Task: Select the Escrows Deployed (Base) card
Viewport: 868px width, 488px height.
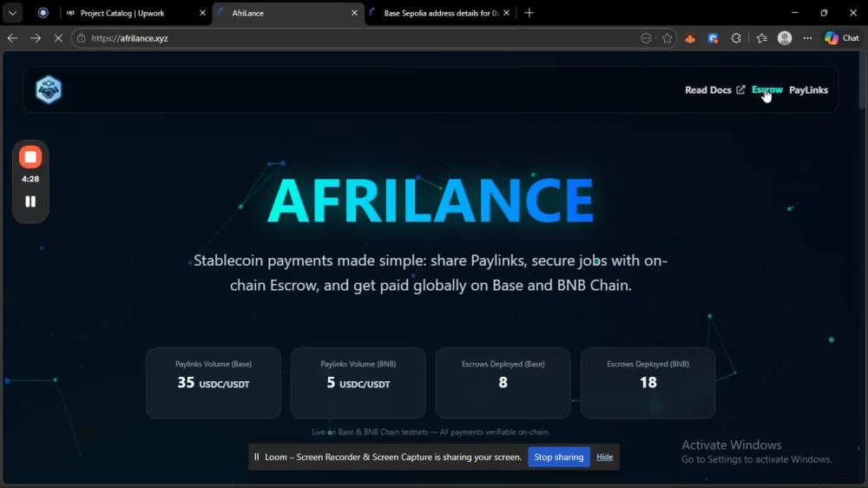Action: coord(503,383)
